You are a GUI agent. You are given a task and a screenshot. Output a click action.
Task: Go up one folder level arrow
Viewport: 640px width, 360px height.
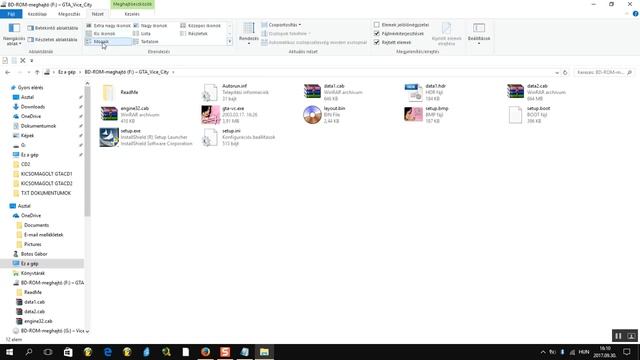[37, 72]
